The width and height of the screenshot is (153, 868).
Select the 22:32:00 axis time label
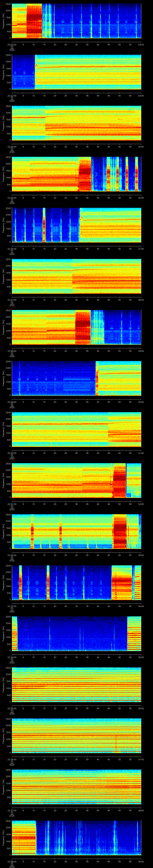coord(12,555)
